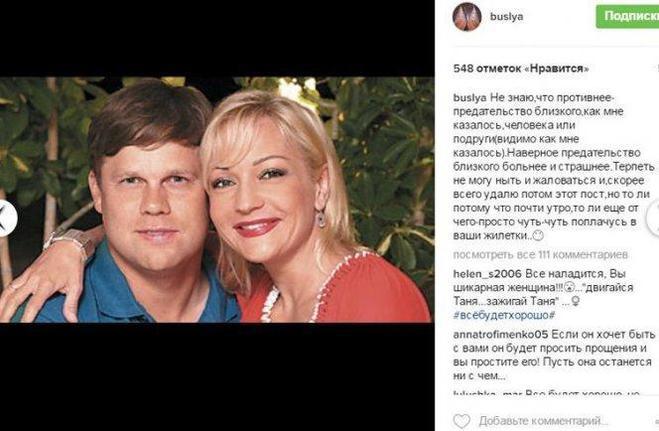Click the annatrofimenko05 comment text
The height and width of the screenshot is (431, 659).
tap(554, 355)
